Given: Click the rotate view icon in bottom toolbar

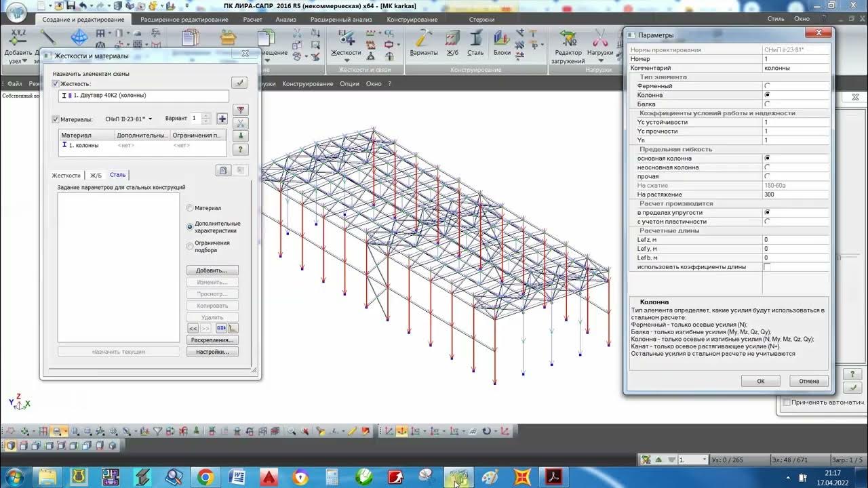Looking at the screenshot, I should click(486, 430).
